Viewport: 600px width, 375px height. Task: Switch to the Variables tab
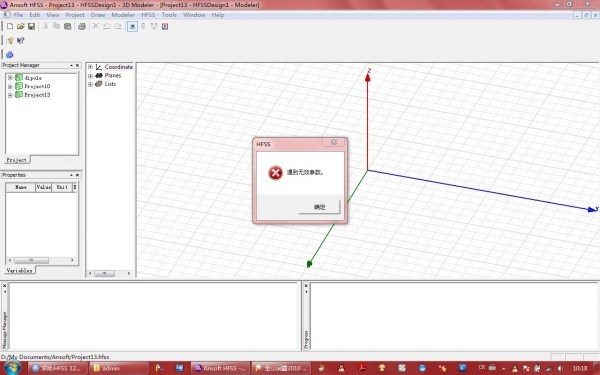pos(19,270)
